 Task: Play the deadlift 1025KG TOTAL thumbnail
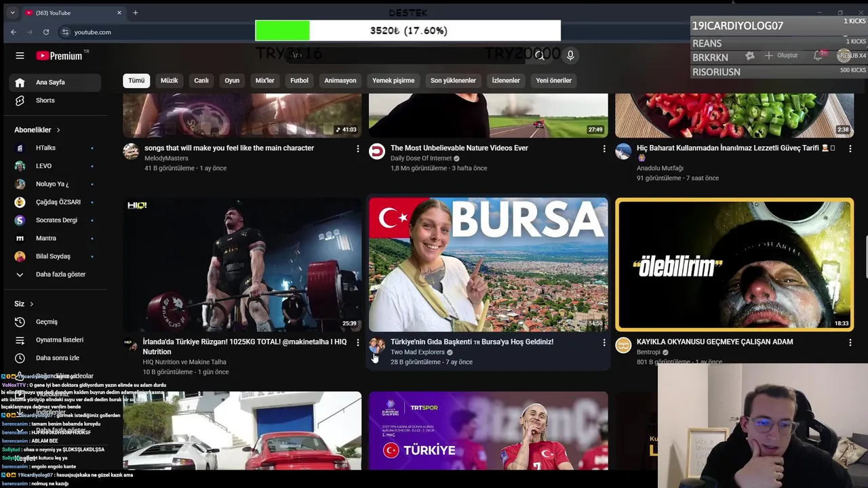(242, 264)
